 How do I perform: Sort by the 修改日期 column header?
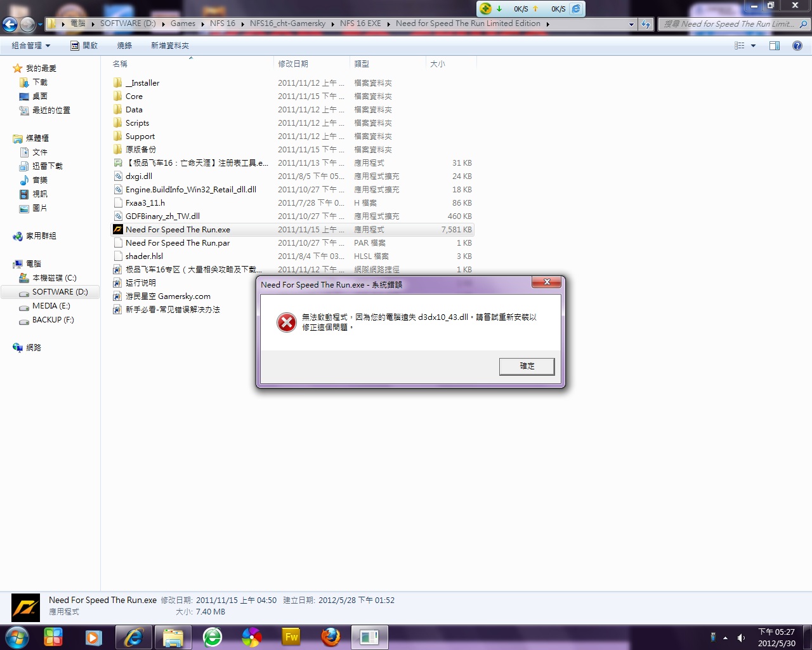click(312, 63)
